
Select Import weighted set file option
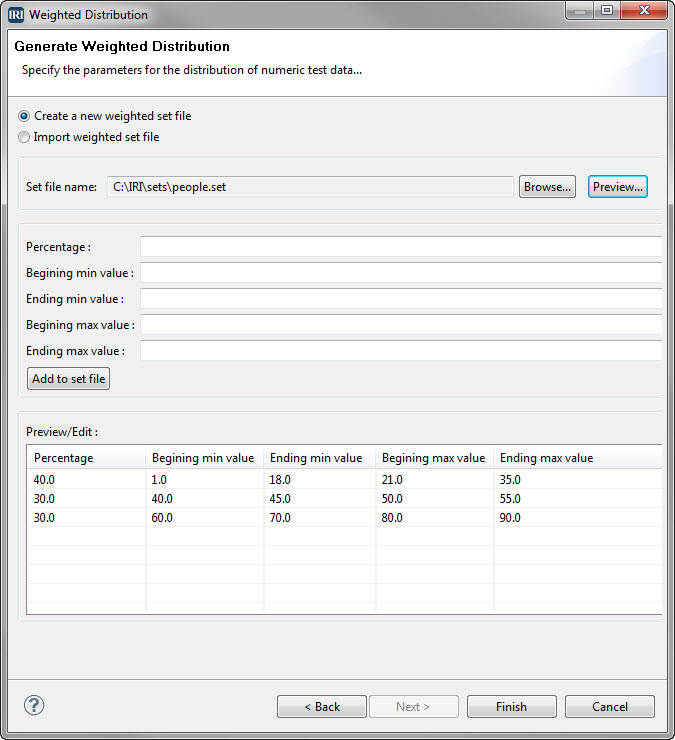tap(24, 137)
